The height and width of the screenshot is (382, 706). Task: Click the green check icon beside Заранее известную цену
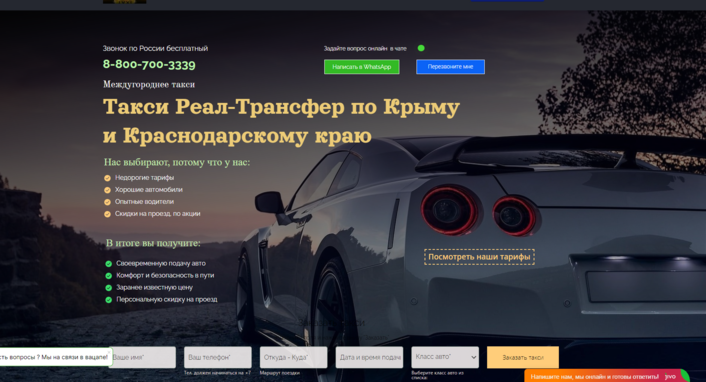pyautogui.click(x=109, y=287)
